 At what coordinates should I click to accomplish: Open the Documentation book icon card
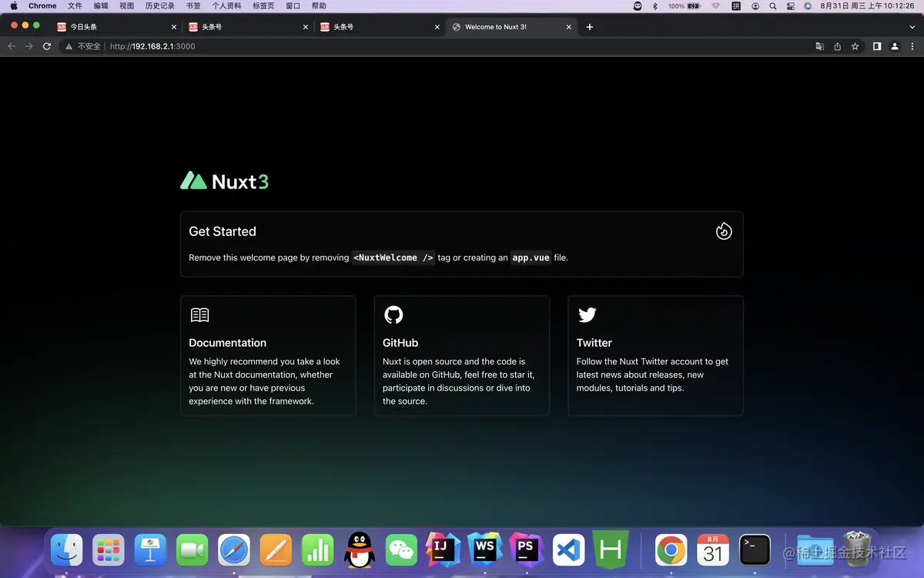pos(199,315)
